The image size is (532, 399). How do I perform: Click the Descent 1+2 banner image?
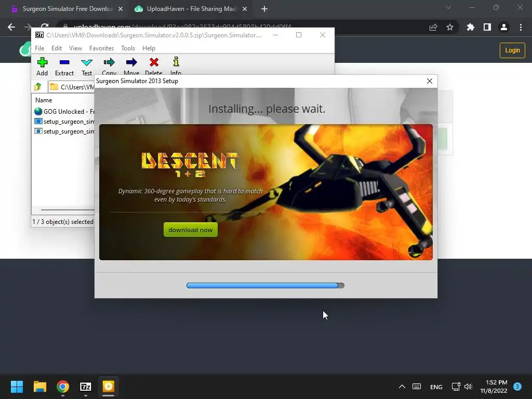[265, 192]
